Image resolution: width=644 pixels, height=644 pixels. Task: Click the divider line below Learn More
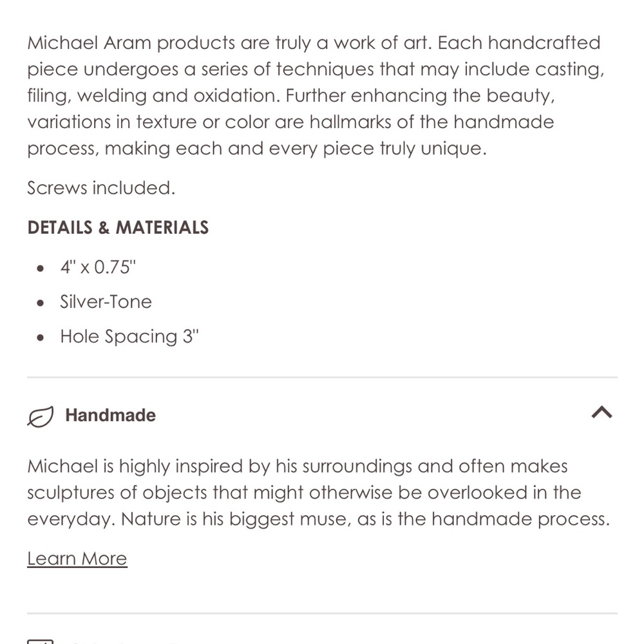[x=323, y=614]
